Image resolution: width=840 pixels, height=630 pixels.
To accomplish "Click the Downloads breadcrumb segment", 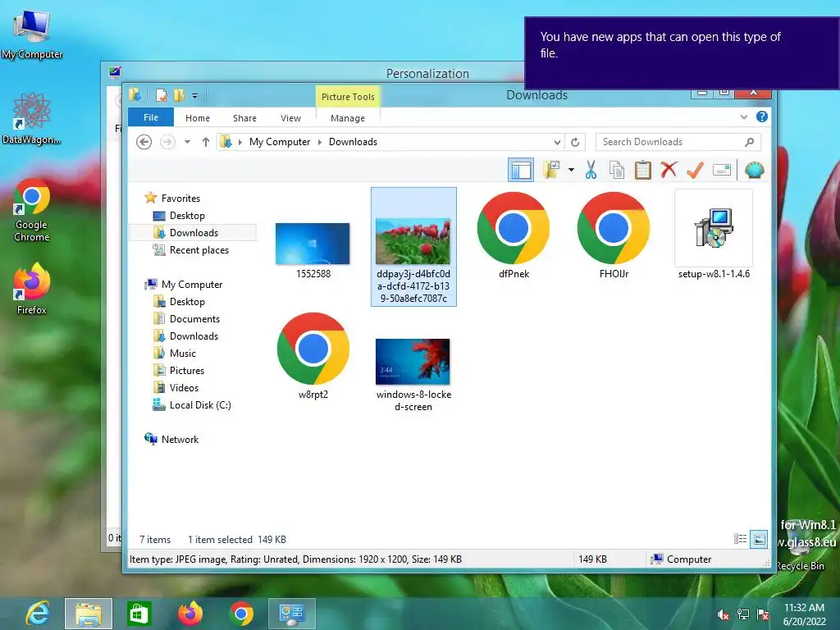I will (353, 142).
